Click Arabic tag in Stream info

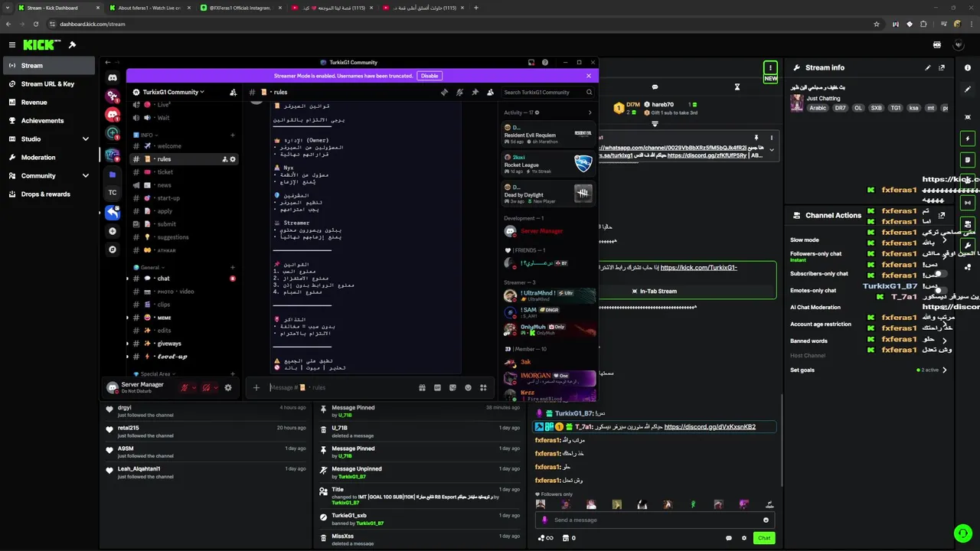pos(818,108)
